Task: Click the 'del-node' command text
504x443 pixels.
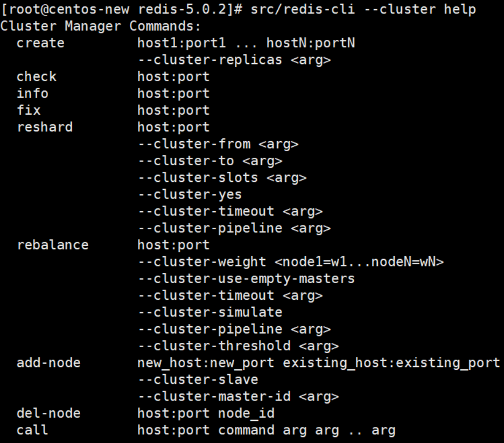Action: click(48, 413)
